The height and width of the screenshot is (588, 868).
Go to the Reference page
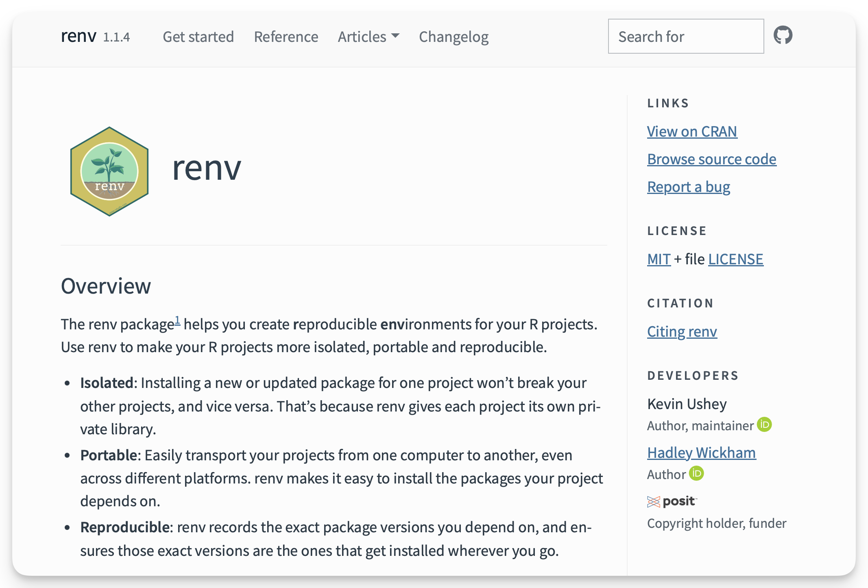tap(286, 37)
